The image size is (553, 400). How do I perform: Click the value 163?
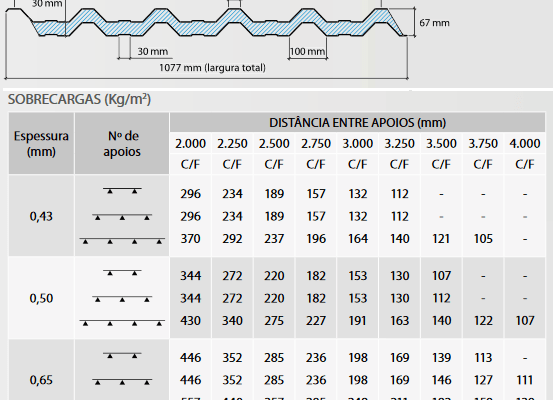[x=400, y=321]
